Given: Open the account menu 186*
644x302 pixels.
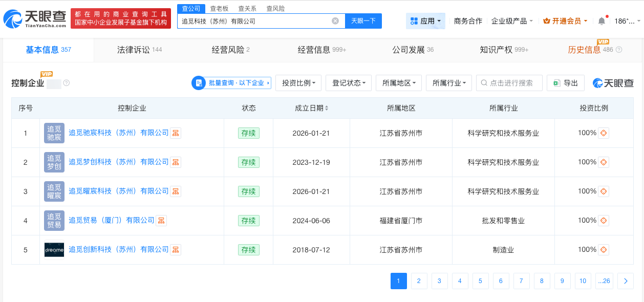Looking at the screenshot, I should tap(627, 21).
